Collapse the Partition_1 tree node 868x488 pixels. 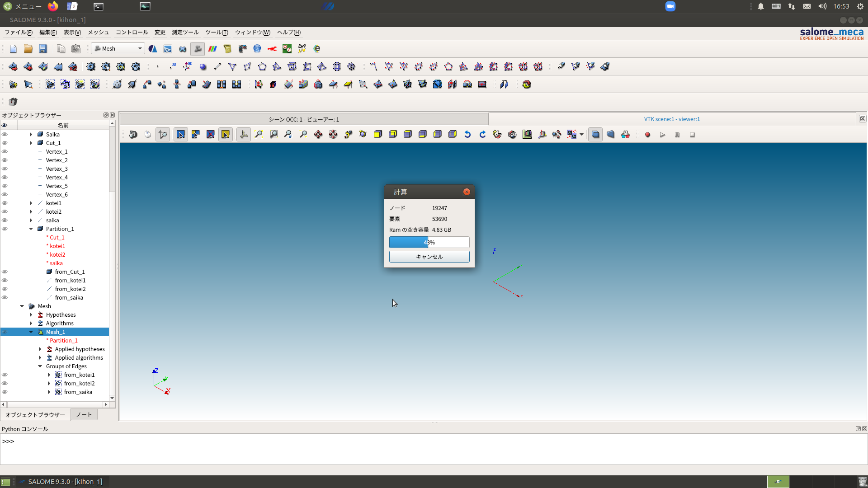coord(31,229)
